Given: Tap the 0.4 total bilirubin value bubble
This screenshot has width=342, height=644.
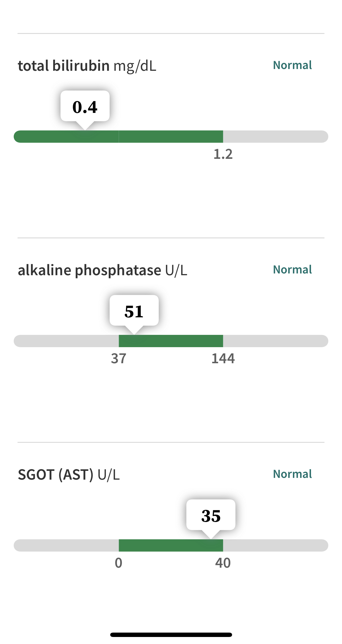Looking at the screenshot, I should [x=85, y=106].
